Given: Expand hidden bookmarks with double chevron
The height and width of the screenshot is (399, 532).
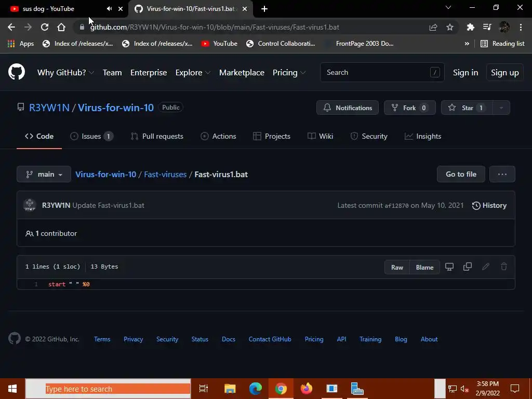Looking at the screenshot, I should [467, 44].
